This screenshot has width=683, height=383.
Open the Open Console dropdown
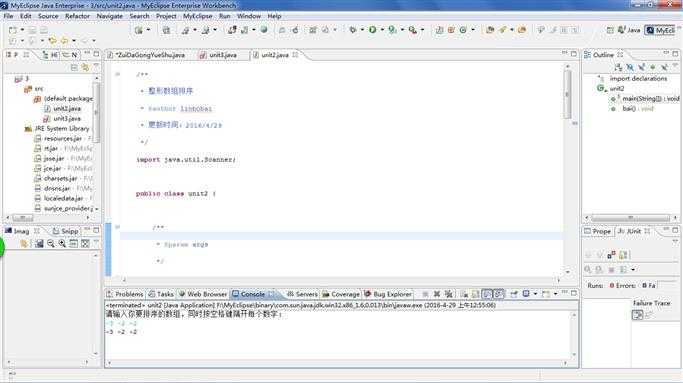point(555,294)
